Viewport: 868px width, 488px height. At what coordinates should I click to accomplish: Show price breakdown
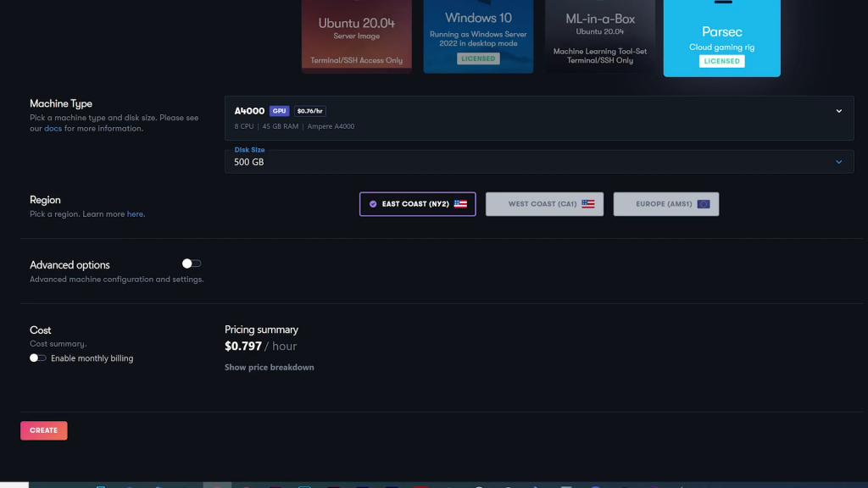[x=269, y=368]
